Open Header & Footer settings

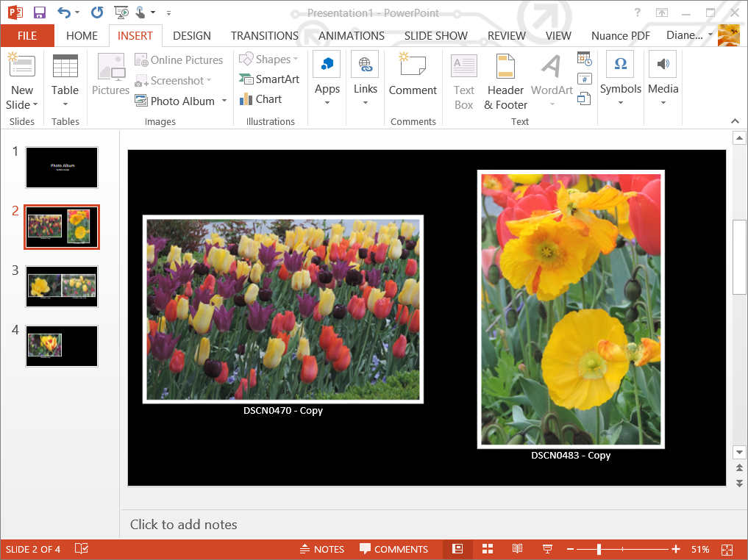[505, 81]
